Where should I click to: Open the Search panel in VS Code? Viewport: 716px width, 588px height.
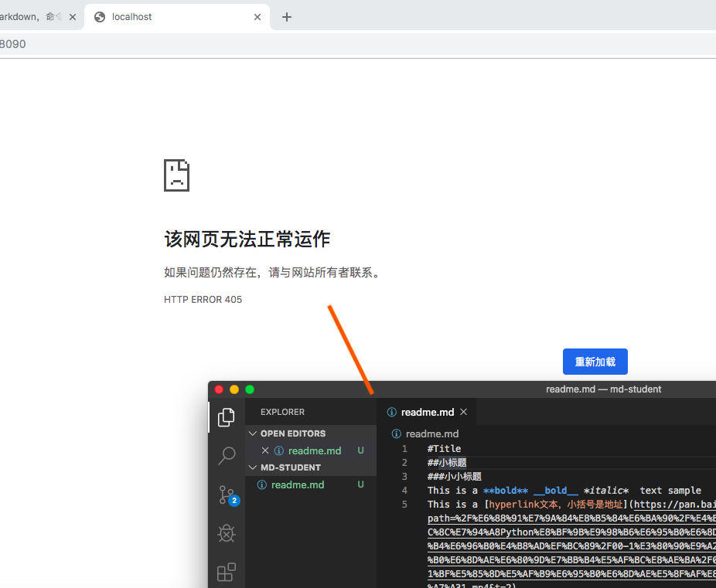(x=226, y=456)
